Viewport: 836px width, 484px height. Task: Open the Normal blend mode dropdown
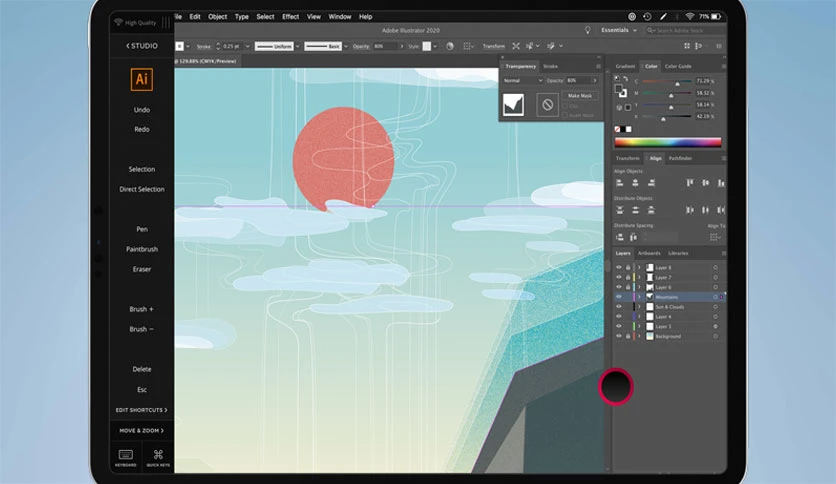522,80
